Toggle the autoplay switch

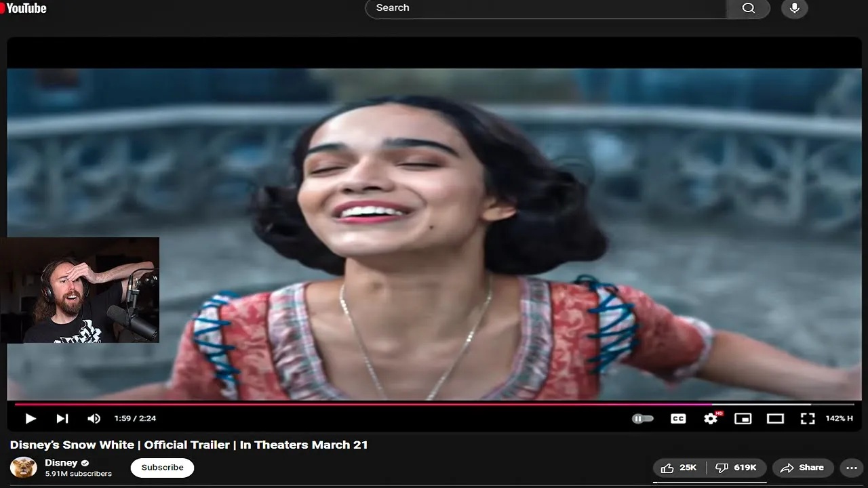pyautogui.click(x=642, y=419)
